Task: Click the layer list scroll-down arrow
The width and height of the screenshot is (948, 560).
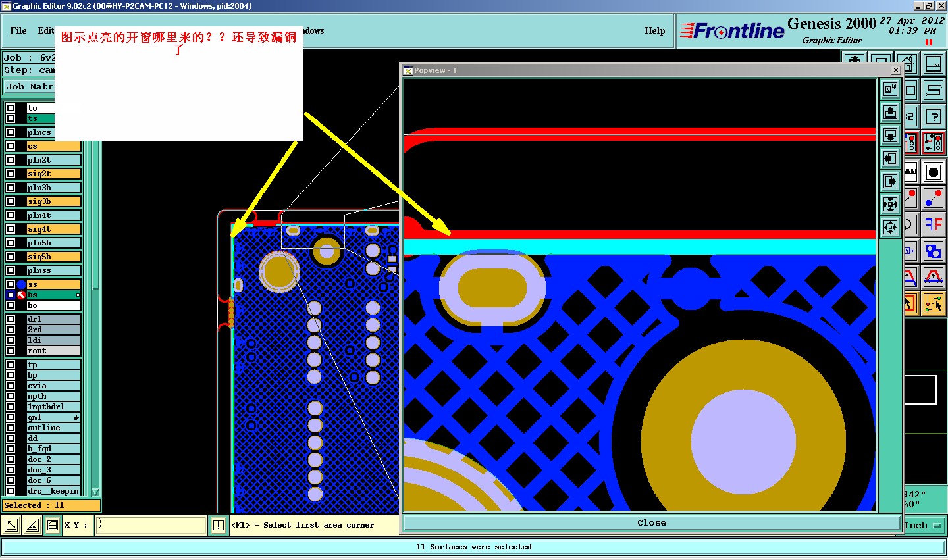Action: (95, 492)
